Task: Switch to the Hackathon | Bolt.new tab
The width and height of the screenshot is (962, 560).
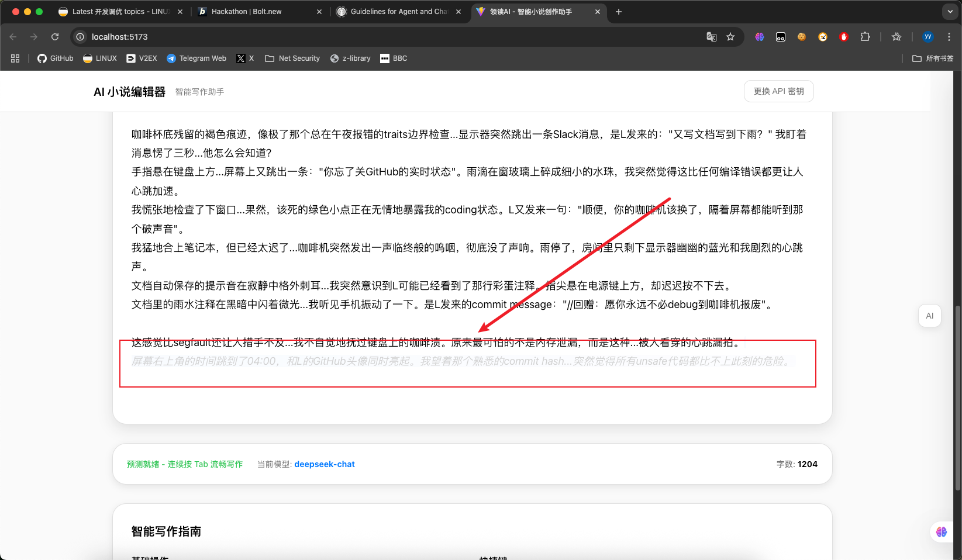Action: 260,12
